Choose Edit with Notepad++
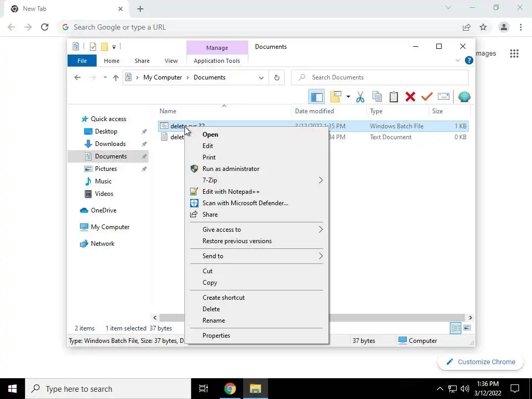The height and width of the screenshot is (399, 532). tap(257, 192)
